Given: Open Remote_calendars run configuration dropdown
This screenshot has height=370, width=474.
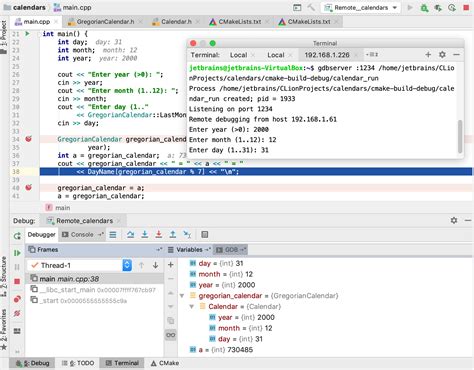Looking at the screenshot, I should click(361, 7).
